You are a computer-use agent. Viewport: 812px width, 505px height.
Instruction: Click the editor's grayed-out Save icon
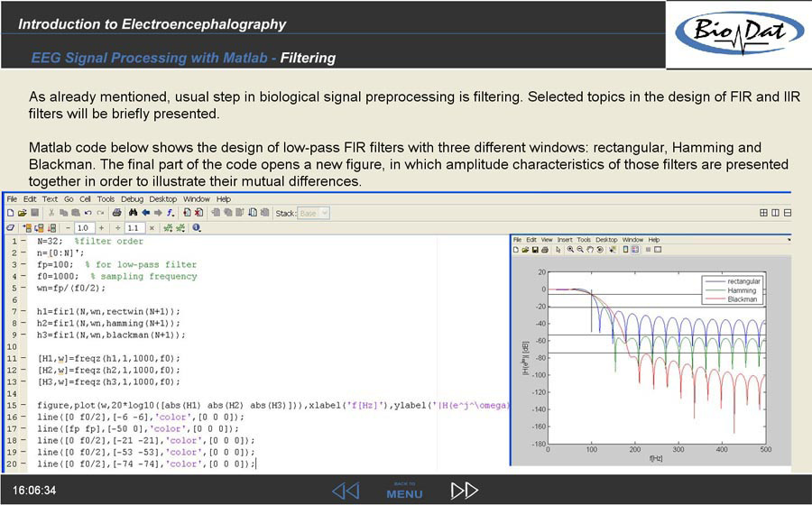(x=34, y=213)
